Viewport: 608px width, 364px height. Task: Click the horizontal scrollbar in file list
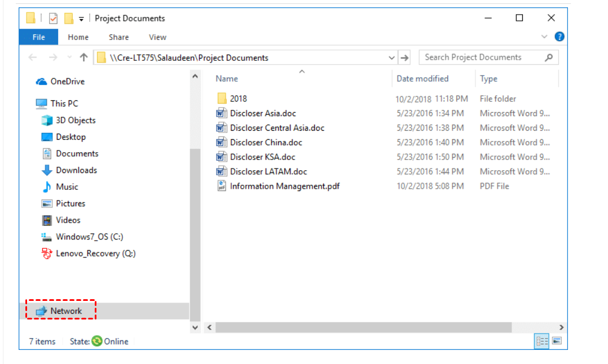click(x=363, y=327)
